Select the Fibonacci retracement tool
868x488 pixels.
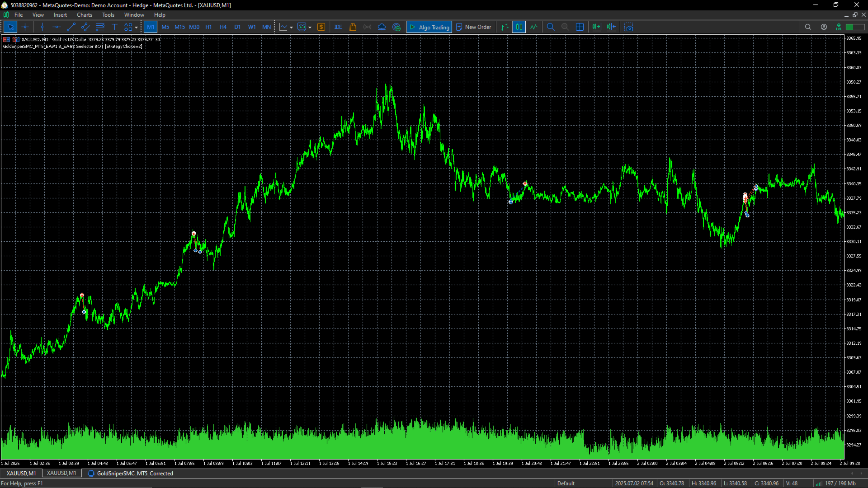coord(100,27)
